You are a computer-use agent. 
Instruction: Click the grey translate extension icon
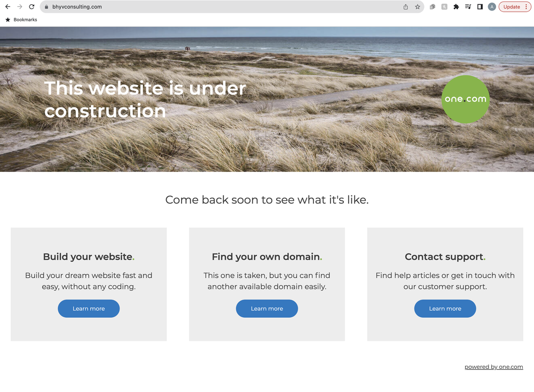(444, 7)
